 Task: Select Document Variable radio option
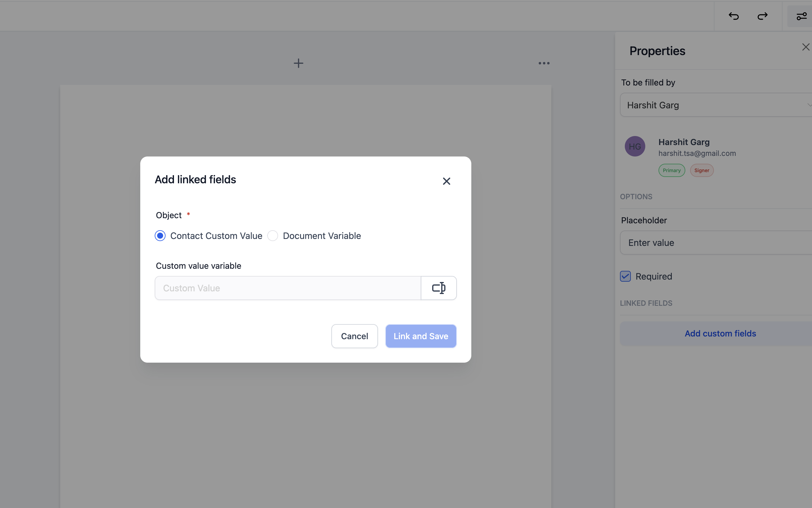272,236
